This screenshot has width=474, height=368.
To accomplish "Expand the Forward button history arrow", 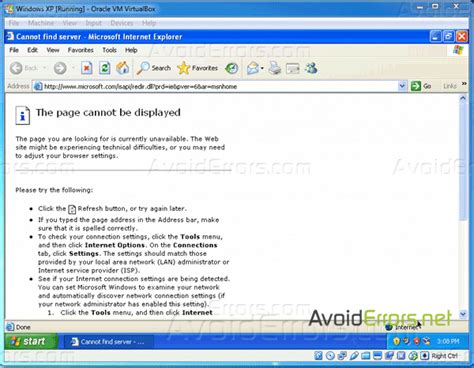I will tap(73, 68).
